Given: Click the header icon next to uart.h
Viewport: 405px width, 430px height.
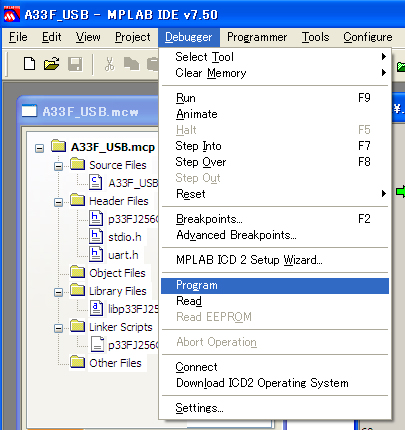Looking at the screenshot, I should point(96,254).
